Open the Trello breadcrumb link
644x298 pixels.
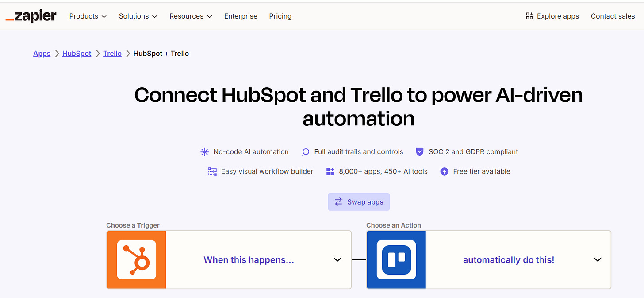coord(112,54)
